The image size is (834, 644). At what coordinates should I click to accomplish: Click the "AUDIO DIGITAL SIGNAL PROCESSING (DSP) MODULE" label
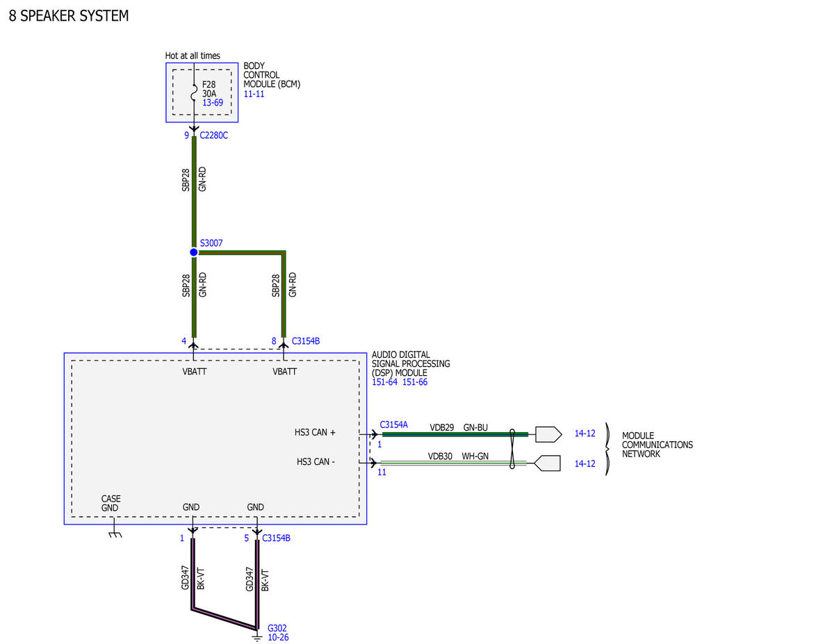coord(411,364)
